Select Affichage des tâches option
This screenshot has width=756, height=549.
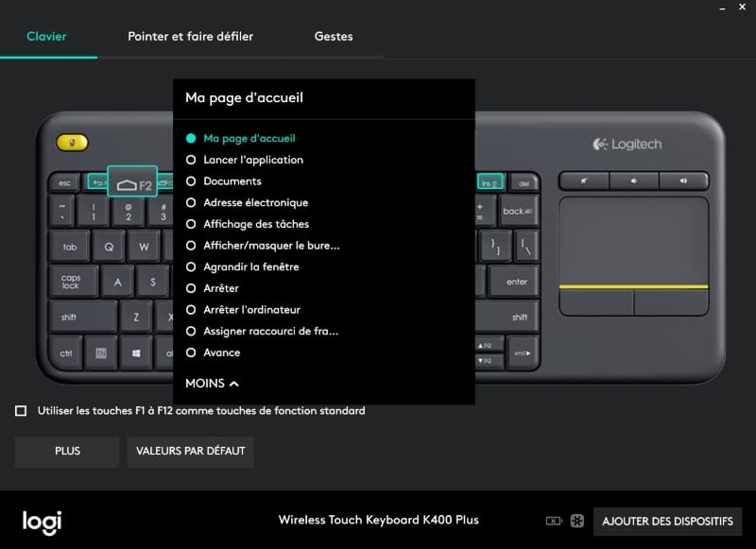[248, 224]
